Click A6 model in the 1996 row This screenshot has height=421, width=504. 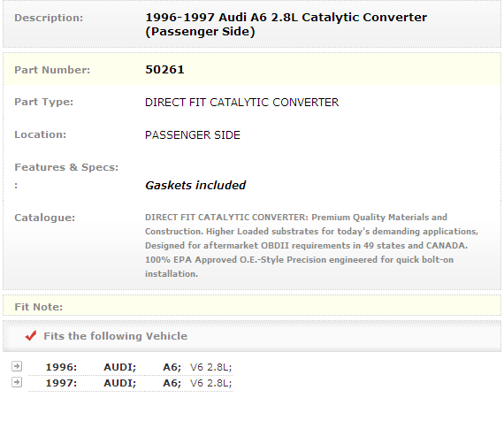tap(172, 367)
